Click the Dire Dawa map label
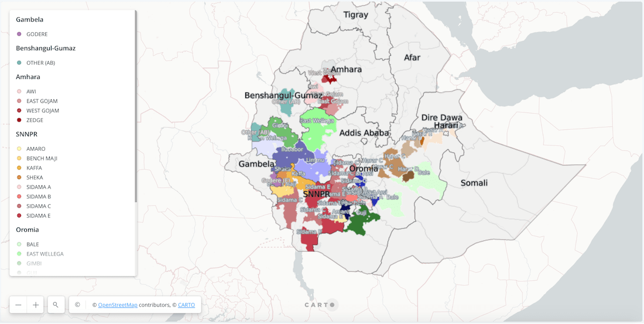Screen dimensions: 644x324 [442, 118]
